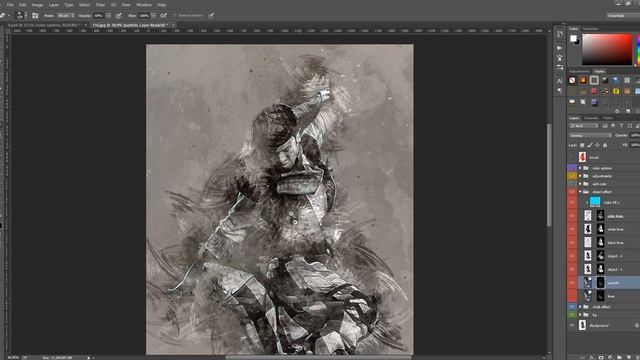Enable pressure for opacity icon
The height and width of the screenshot is (360, 640).
tap(119, 16)
